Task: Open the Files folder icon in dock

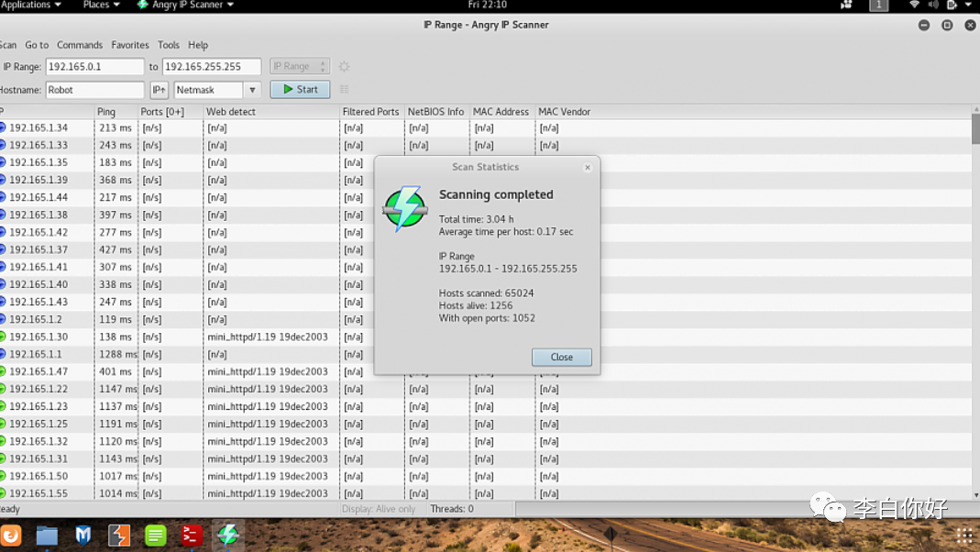Action: coord(47,535)
